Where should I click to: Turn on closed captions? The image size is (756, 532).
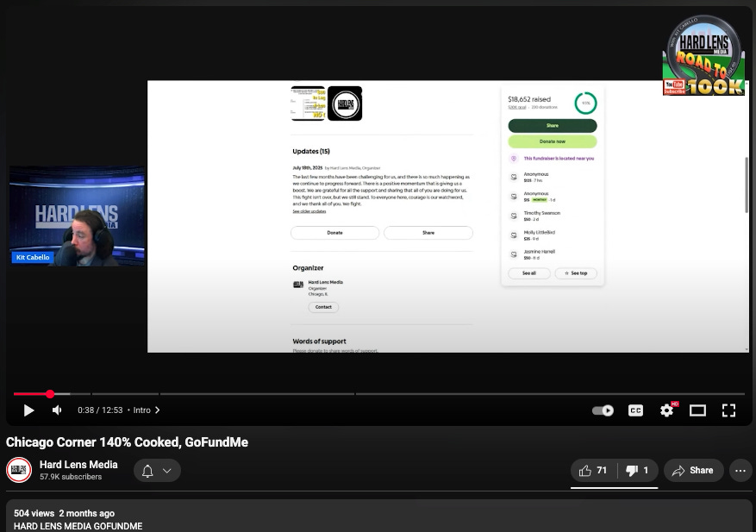(635, 410)
